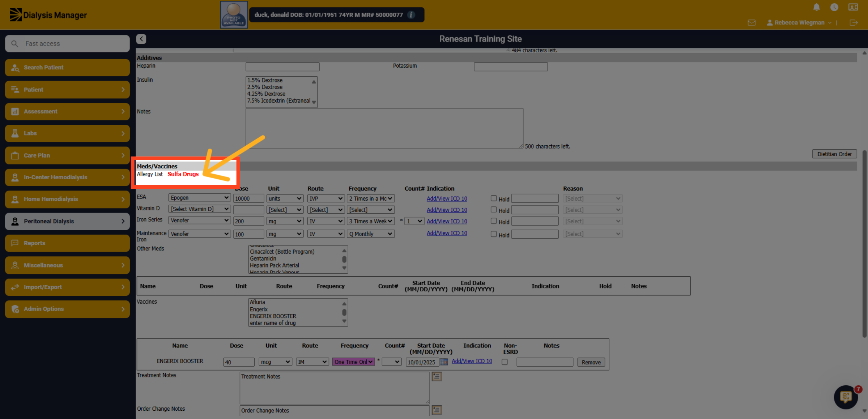Collapse the sidebar with the back arrow

point(141,39)
